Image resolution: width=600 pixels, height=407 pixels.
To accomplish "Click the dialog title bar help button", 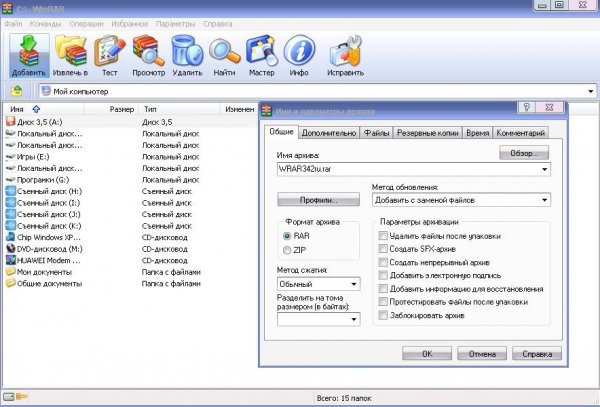I will click(527, 107).
